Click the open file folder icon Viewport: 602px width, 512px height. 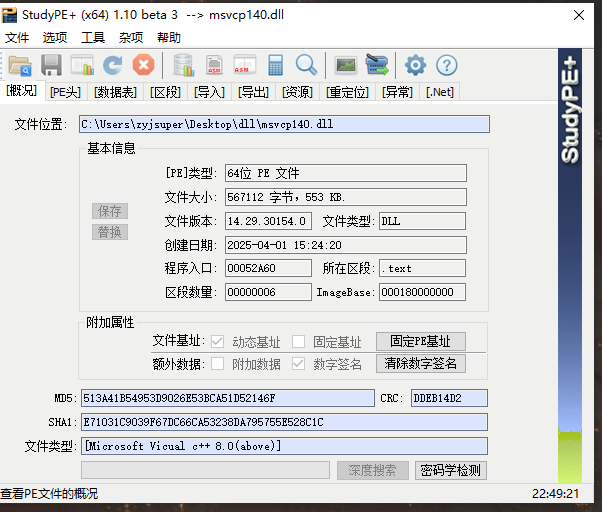(x=20, y=65)
